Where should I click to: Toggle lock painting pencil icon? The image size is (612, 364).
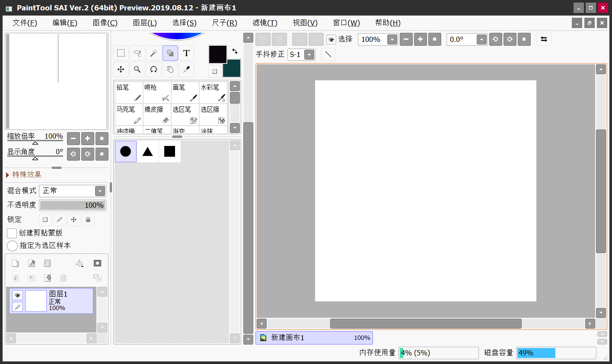click(60, 220)
